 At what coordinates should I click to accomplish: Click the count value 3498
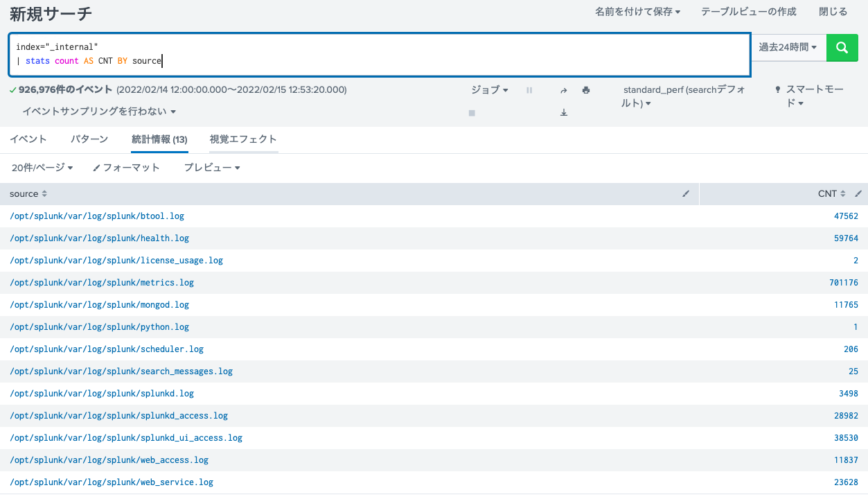coord(849,394)
